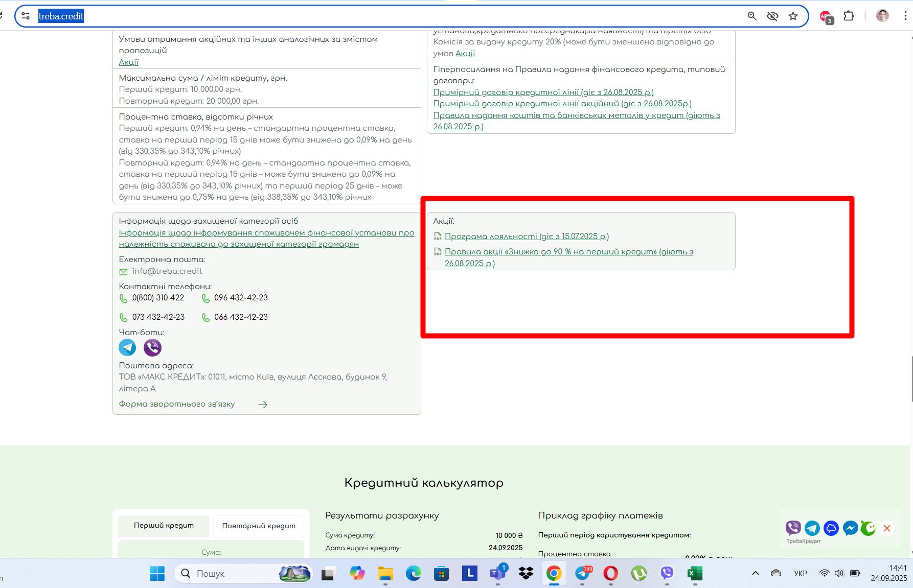Open Opera browser from the taskbar

610,574
